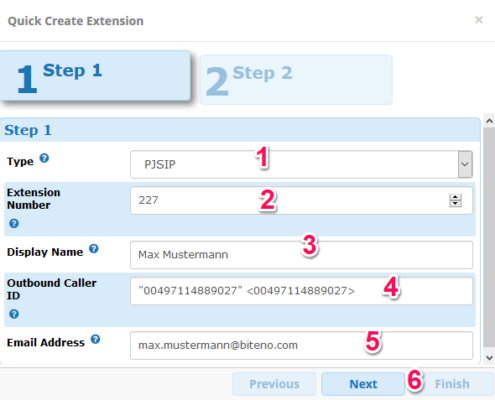495x400 pixels.
Task: Click the Next button
Action: click(363, 384)
